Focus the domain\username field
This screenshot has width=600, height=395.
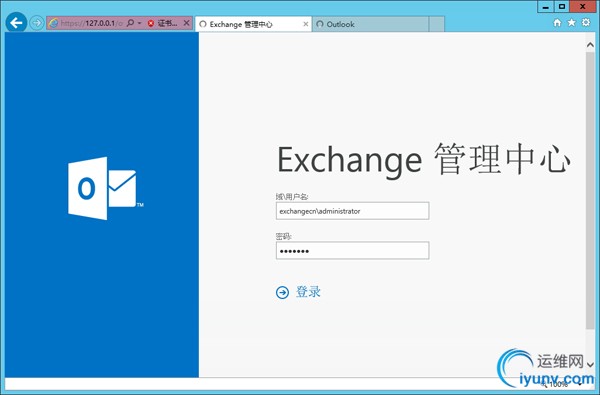[x=352, y=211]
